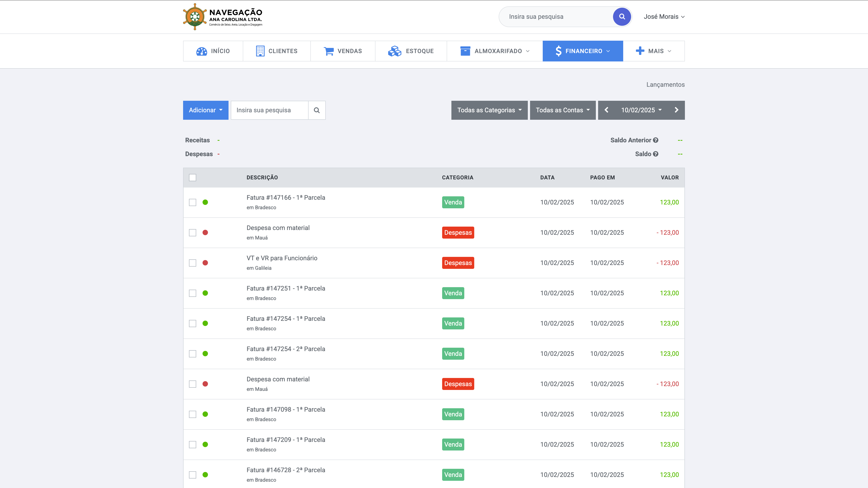
Task: Click green status dot for Fatura #147166
Action: pyautogui.click(x=205, y=202)
